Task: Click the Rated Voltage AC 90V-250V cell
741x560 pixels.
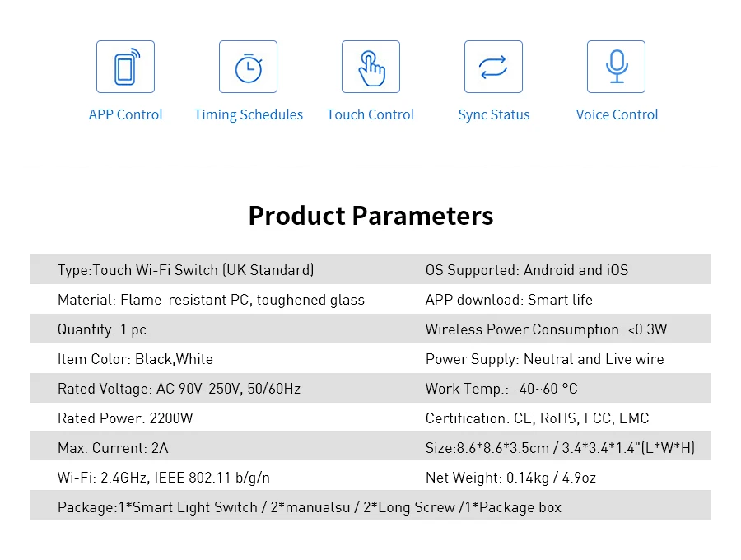Action: [179, 389]
